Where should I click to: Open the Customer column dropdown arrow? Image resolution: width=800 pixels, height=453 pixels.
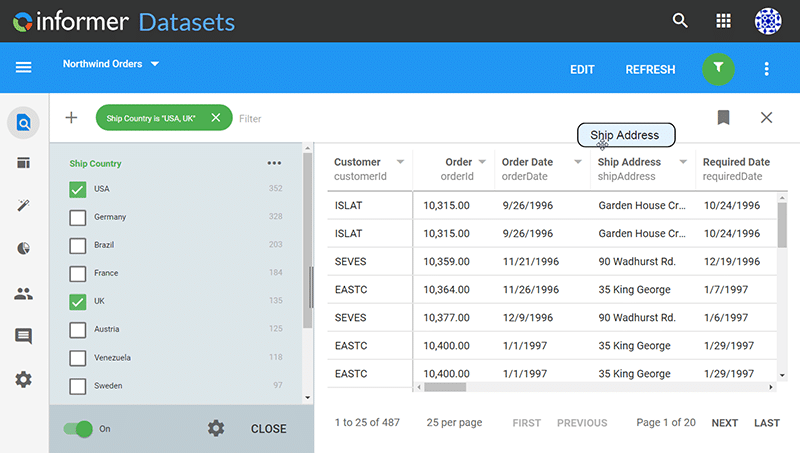tap(401, 162)
